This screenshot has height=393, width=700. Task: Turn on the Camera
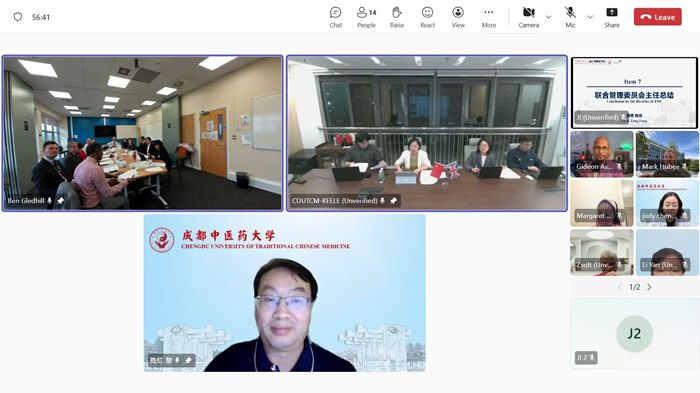[x=529, y=17]
